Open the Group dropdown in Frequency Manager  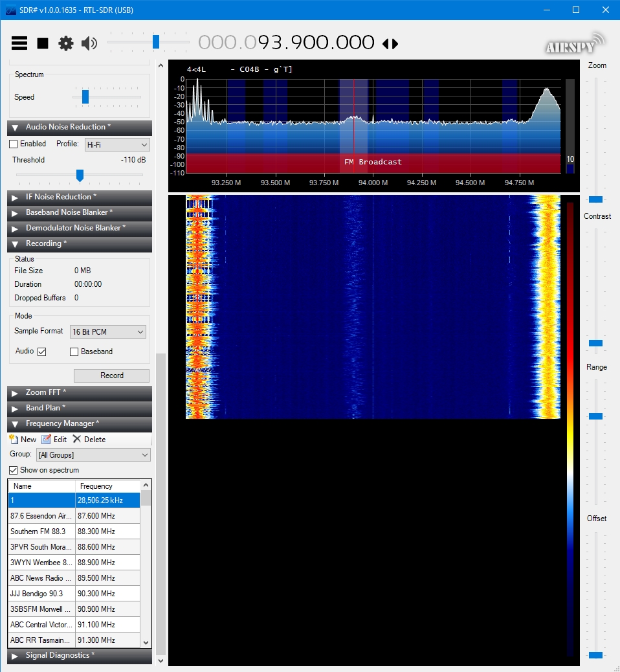point(93,454)
